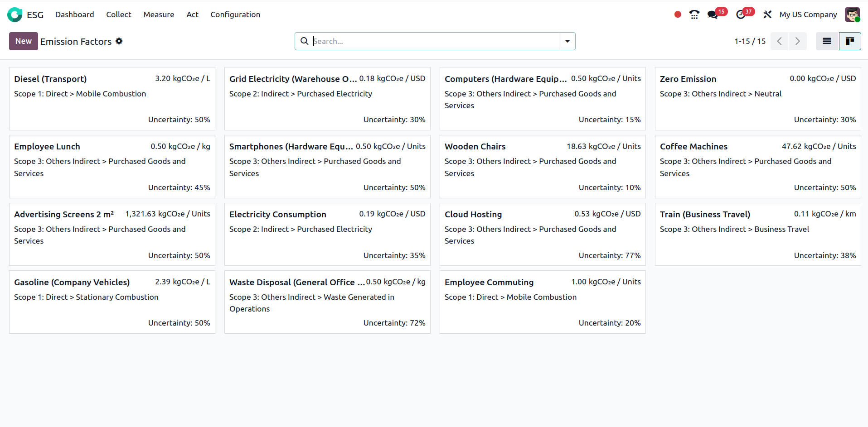The width and height of the screenshot is (868, 427).
Task: Open the activities clock icon
Action: point(741,14)
